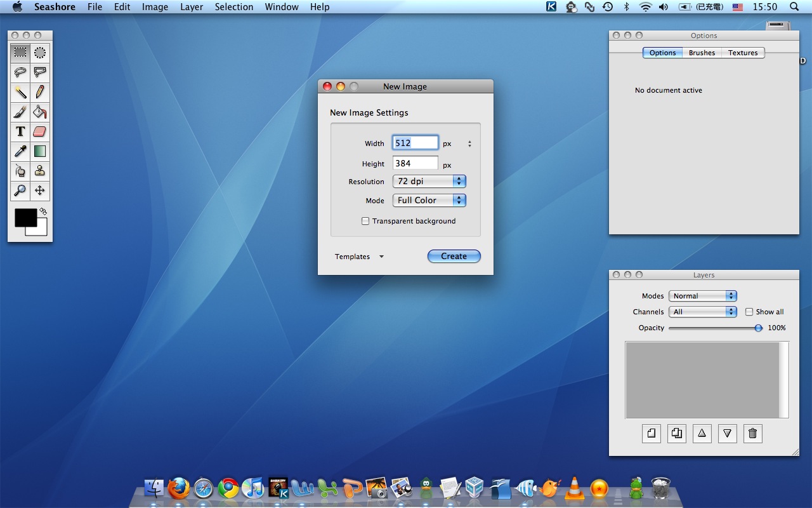Image resolution: width=812 pixels, height=508 pixels.
Task: Open the Resolution dropdown showing 72 dpi
Action: point(429,182)
